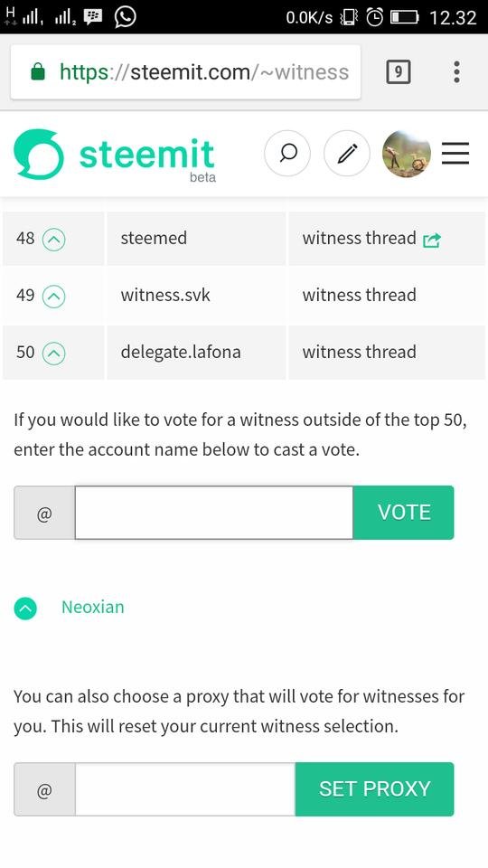This screenshot has width=488, height=868.
Task: Open witness.svk's witness thread link
Action: click(x=359, y=295)
